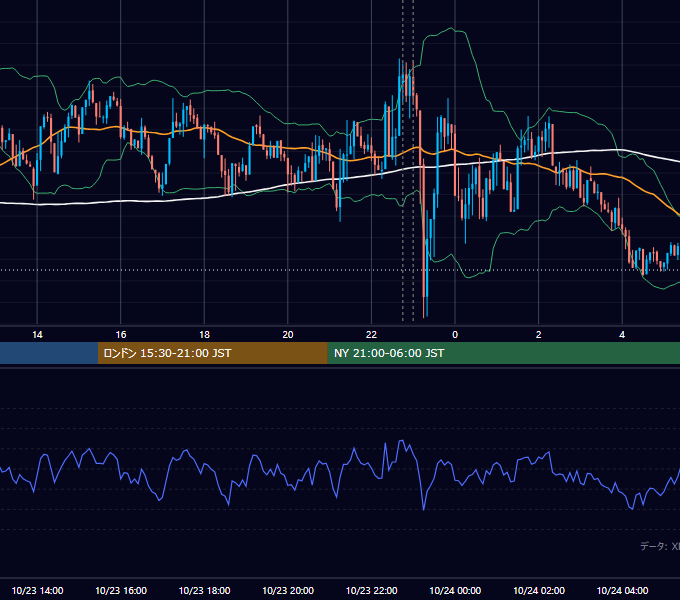
Task: Click upper axis hour label 22
Action: tap(371, 335)
